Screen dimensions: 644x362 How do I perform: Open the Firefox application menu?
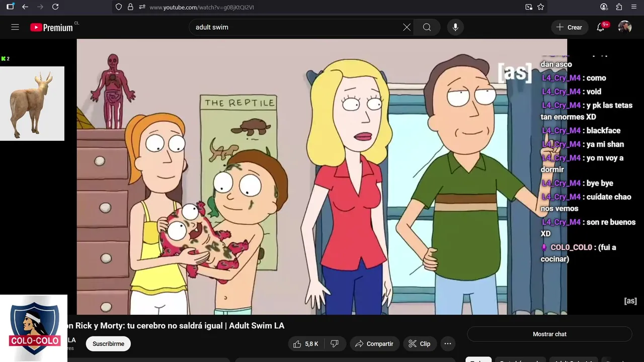pos(634,7)
